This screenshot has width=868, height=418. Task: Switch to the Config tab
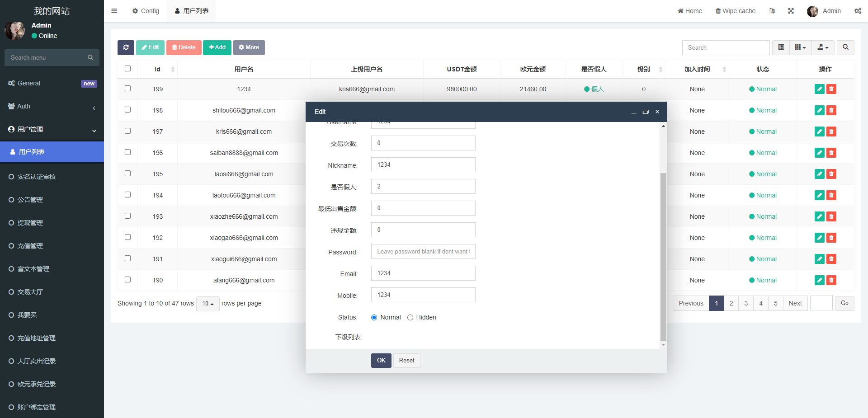pos(146,11)
